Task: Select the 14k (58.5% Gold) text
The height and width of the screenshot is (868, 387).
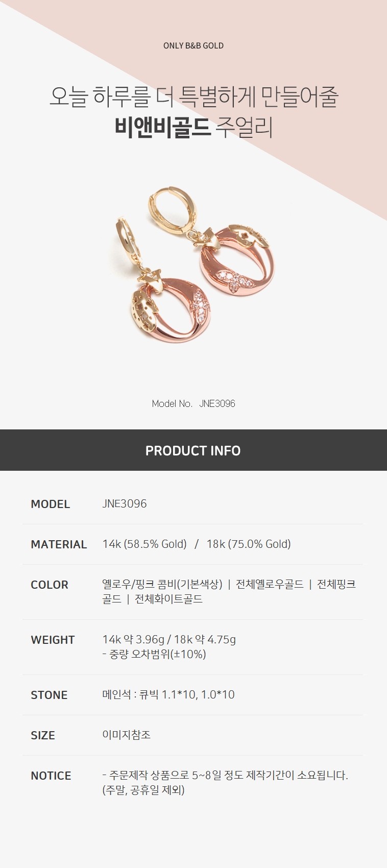Action: 144,544
